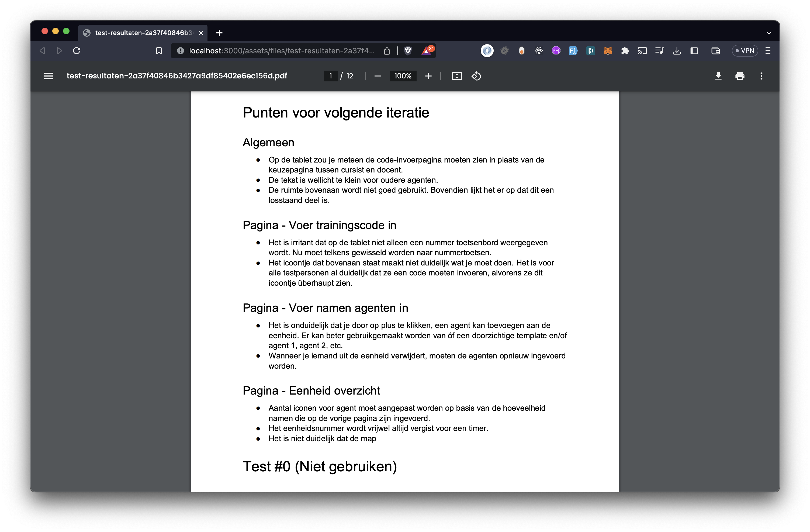
Task: Print the PDF document
Action: click(x=740, y=76)
